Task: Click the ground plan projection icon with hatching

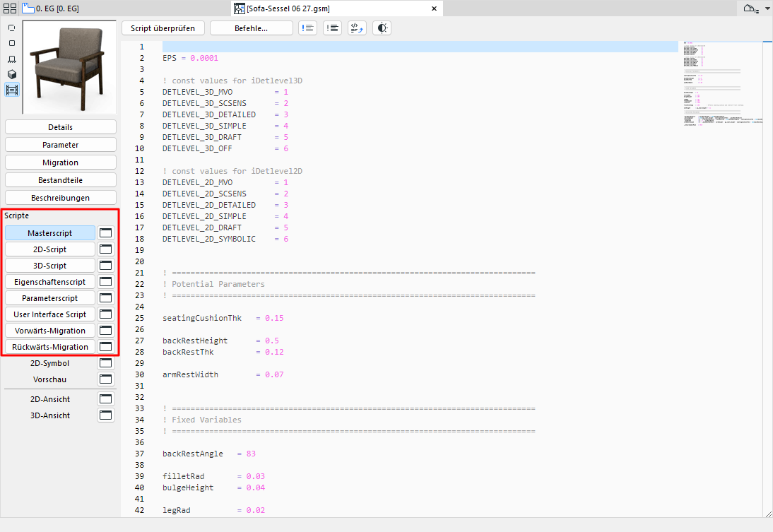Action: click(11, 59)
